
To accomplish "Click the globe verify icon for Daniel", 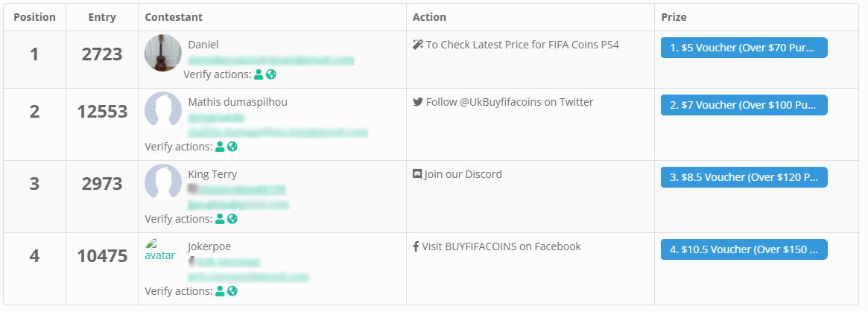I will coord(270,74).
